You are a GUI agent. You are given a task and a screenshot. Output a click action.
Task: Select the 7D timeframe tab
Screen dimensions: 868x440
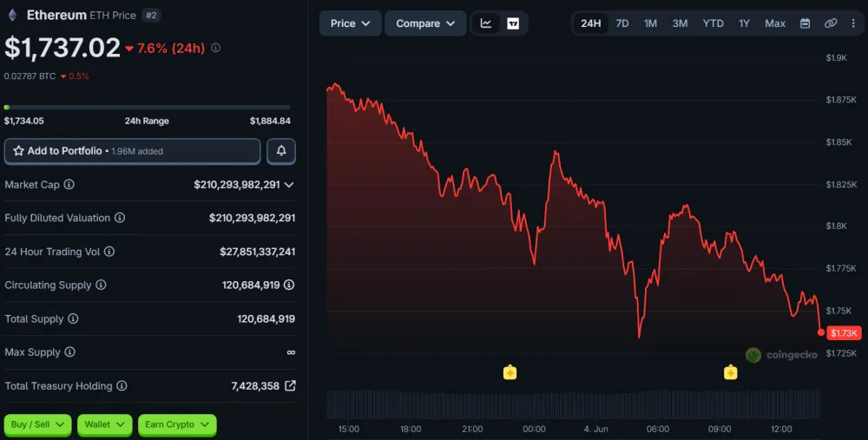coord(622,23)
